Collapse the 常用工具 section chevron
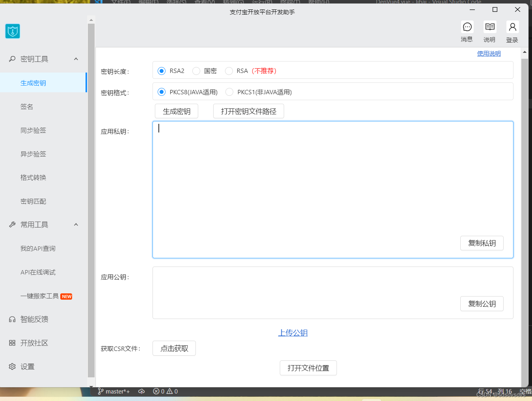 pyautogui.click(x=76, y=224)
